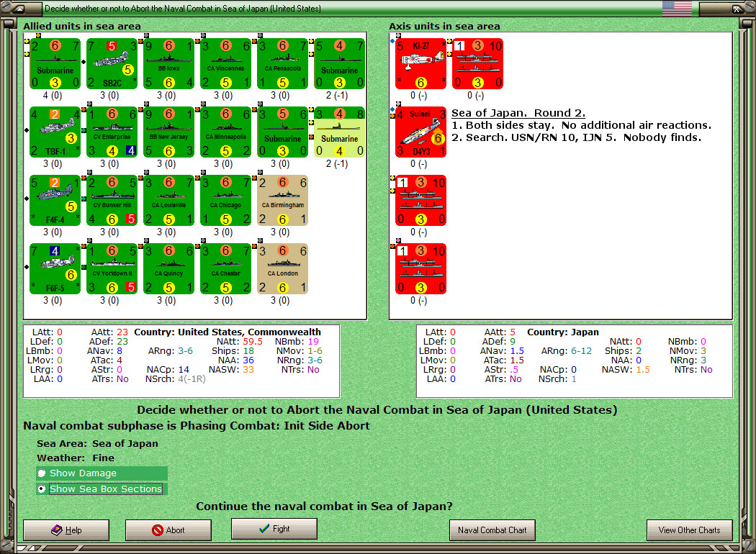Select the BB Iowa battleship counter
This screenshot has height=554, width=756.
[168, 63]
